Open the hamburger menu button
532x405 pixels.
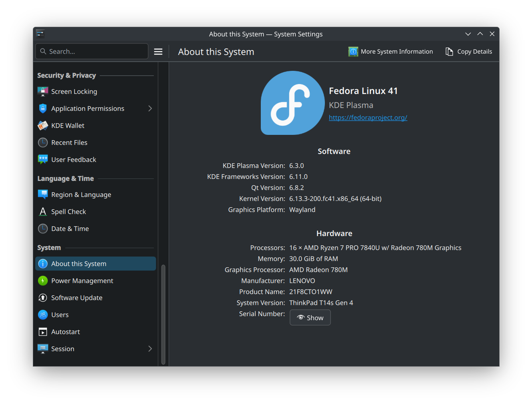click(x=158, y=52)
